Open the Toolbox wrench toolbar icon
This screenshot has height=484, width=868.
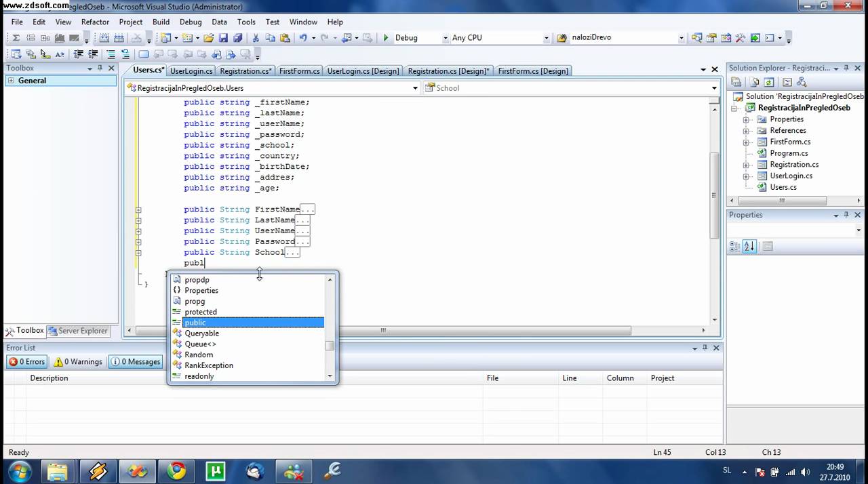[741, 38]
